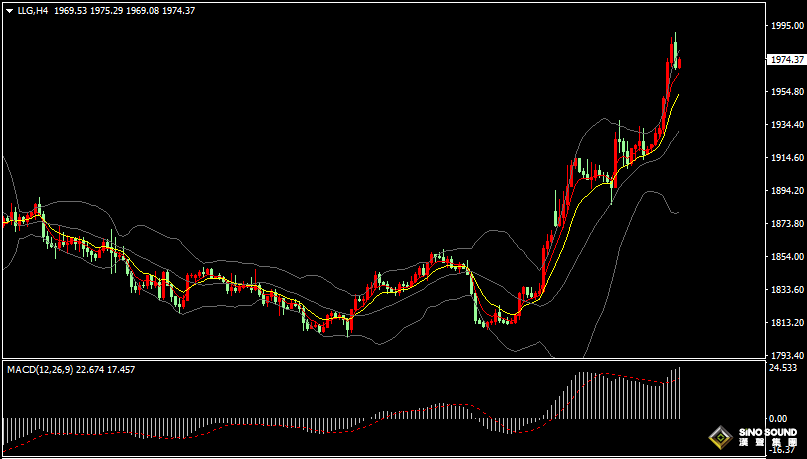Click the 1995.00 price axis label

click(785, 26)
